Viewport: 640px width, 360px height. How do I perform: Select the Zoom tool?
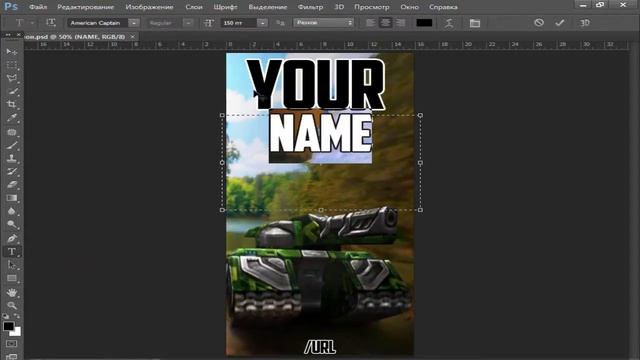[12, 305]
